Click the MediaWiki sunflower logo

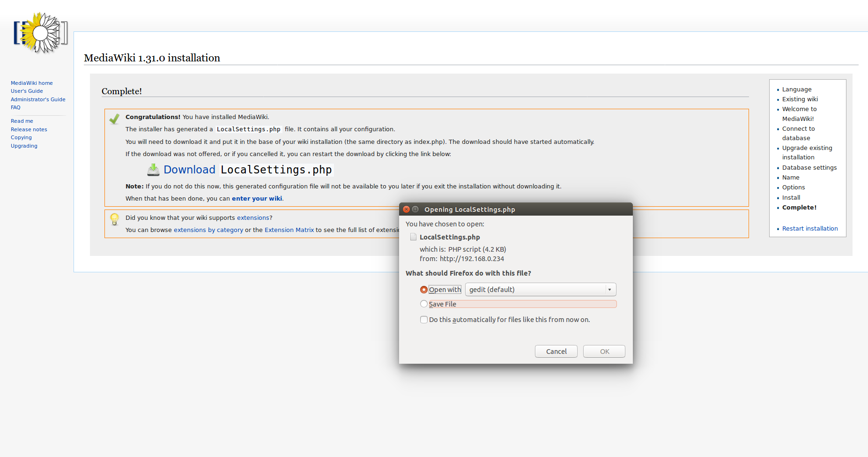click(41, 33)
